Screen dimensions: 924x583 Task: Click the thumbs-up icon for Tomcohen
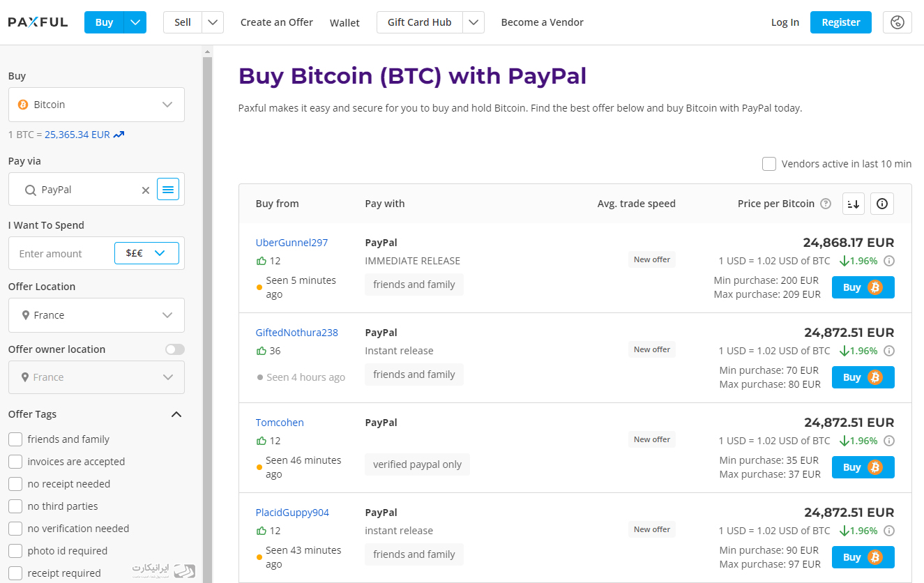(262, 441)
